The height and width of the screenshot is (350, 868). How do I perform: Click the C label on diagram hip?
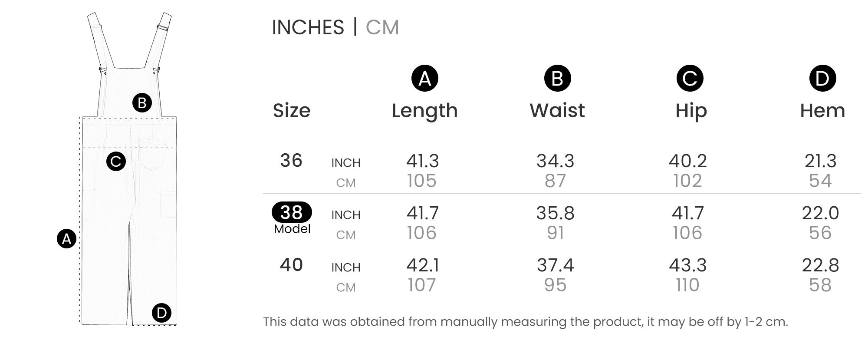[x=116, y=161]
